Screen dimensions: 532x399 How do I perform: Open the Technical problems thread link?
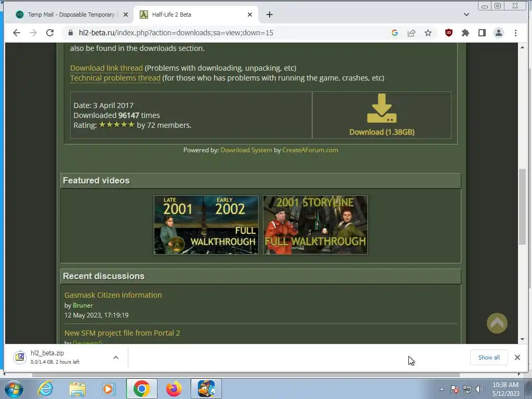click(115, 78)
